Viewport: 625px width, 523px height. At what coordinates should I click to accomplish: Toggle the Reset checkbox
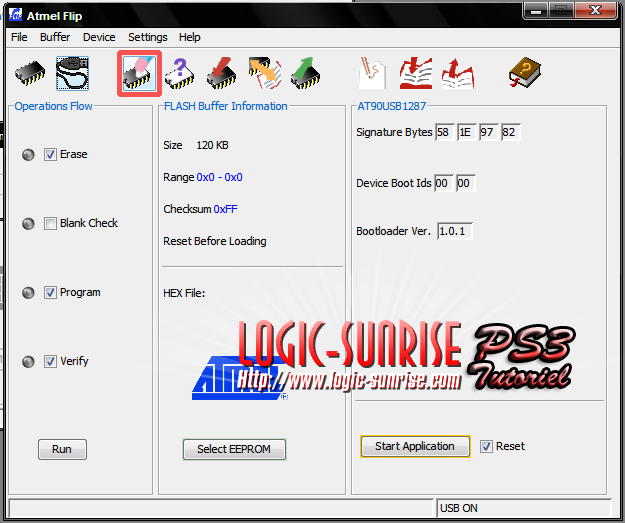pyautogui.click(x=486, y=446)
